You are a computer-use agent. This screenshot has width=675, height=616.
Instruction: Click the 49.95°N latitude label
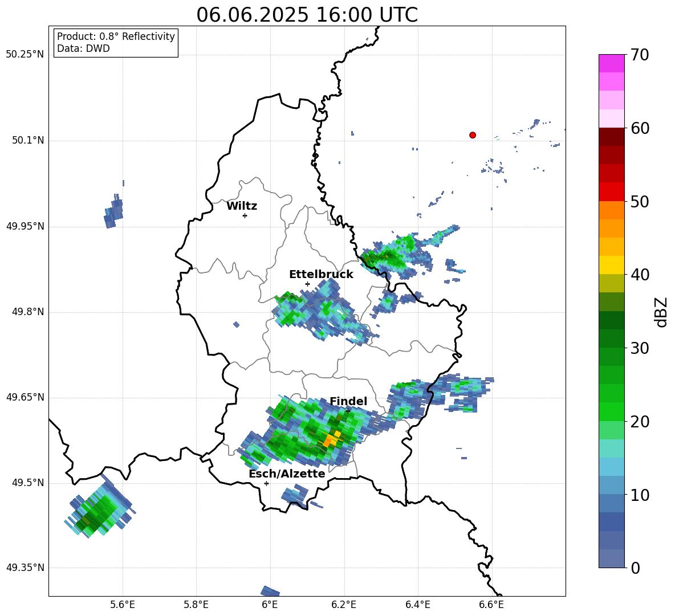click(x=25, y=226)
